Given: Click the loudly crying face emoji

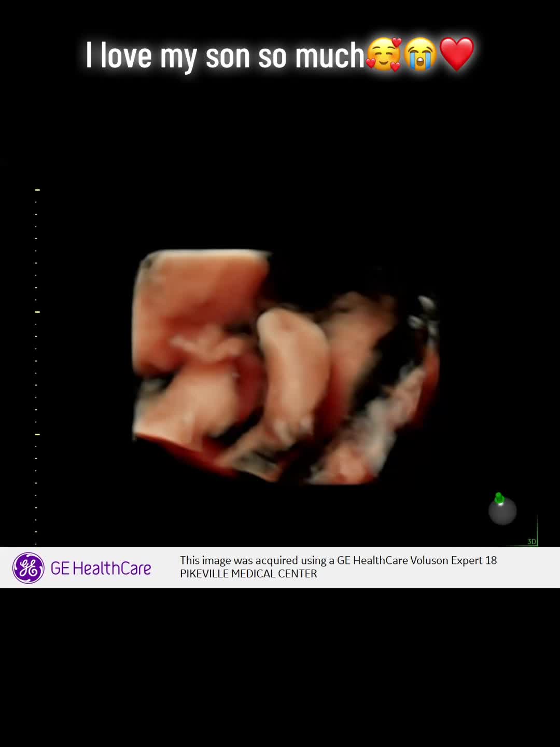Looking at the screenshot, I should pos(421,54).
